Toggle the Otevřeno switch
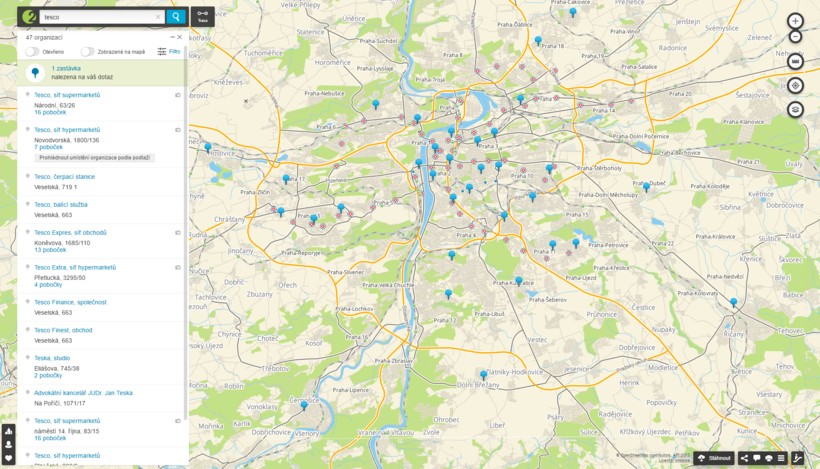 coord(32,52)
